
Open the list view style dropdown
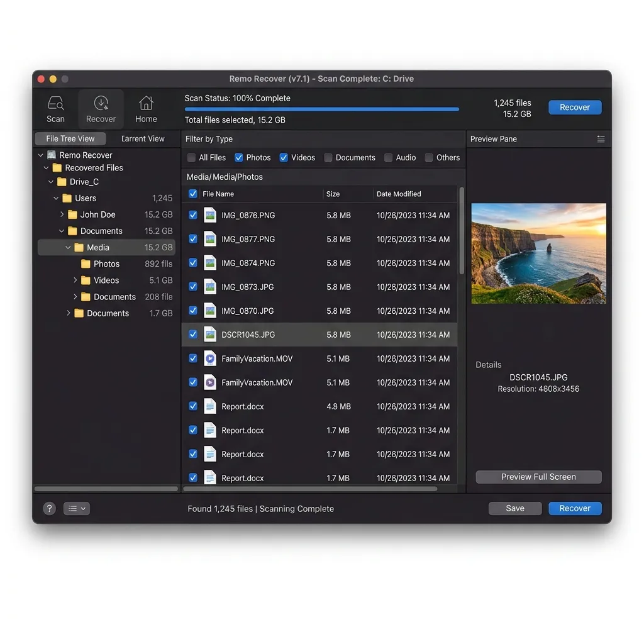77,508
